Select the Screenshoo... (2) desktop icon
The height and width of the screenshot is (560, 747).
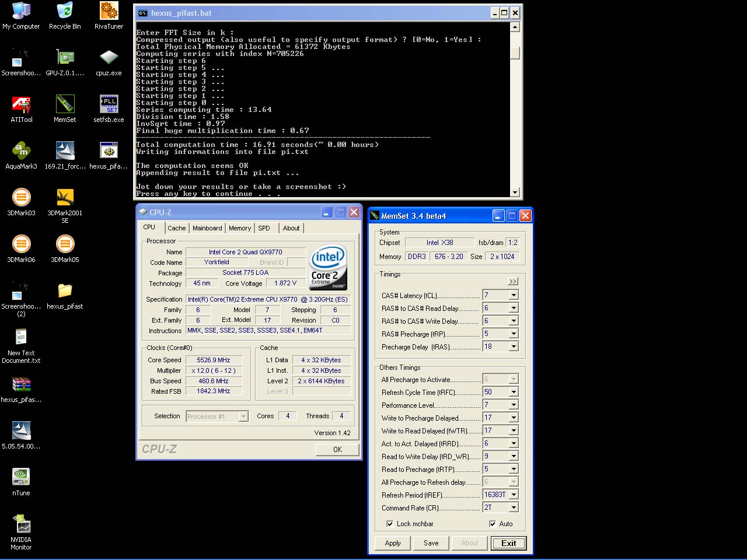coord(21,299)
